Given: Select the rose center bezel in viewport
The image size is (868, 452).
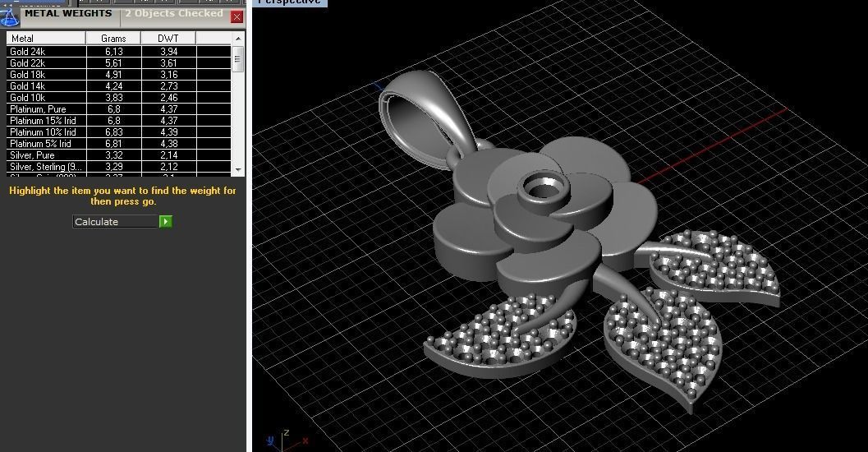Looking at the screenshot, I should tap(542, 191).
